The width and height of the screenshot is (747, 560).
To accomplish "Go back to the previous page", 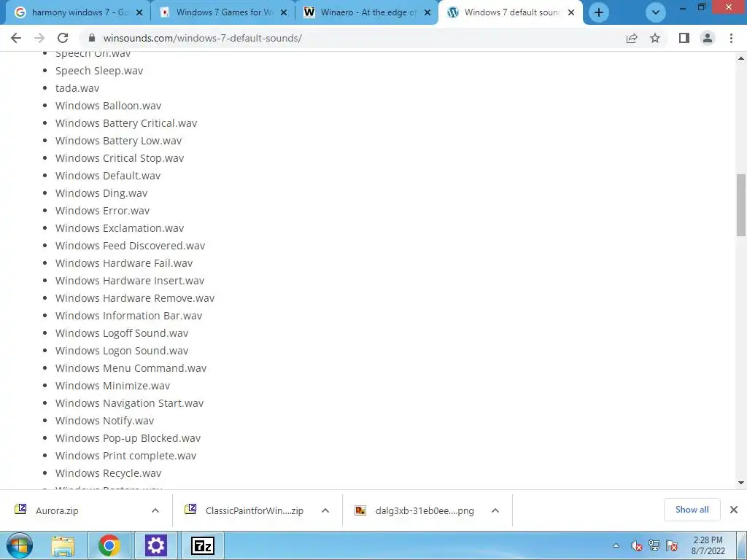I will [16, 38].
